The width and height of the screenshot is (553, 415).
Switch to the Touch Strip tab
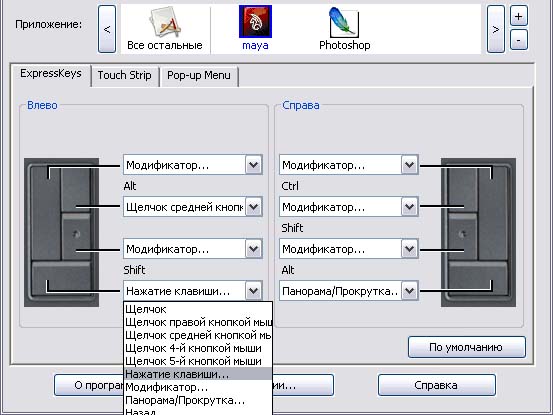124,75
